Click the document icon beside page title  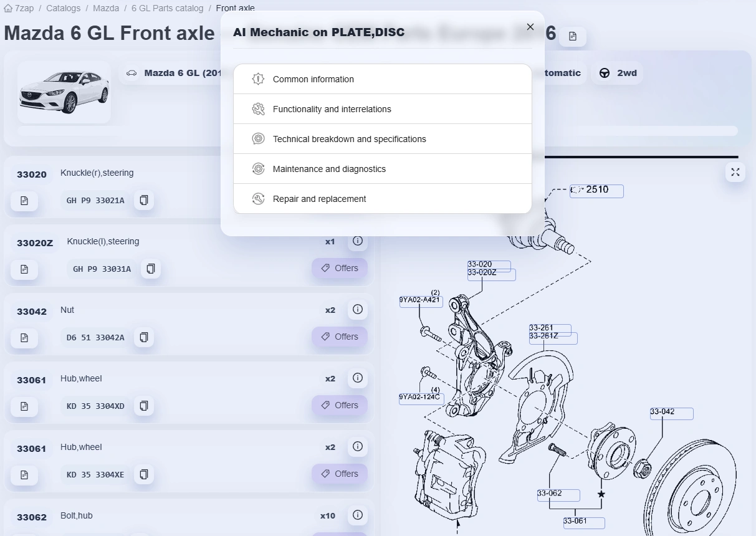(573, 37)
